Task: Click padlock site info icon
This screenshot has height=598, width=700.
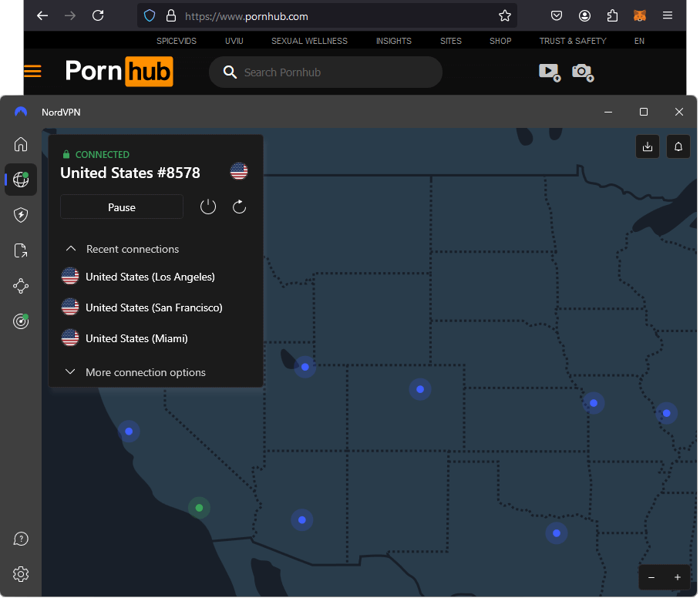Action: click(x=171, y=16)
